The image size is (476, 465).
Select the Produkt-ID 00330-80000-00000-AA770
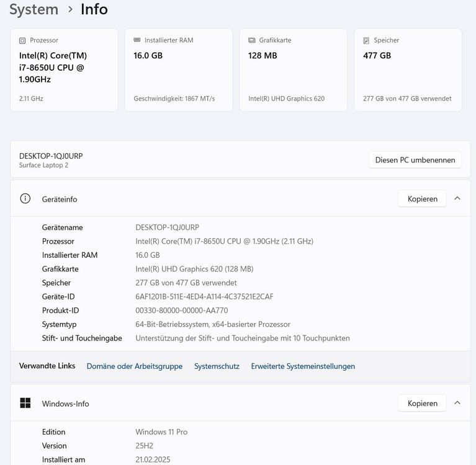[x=182, y=310]
